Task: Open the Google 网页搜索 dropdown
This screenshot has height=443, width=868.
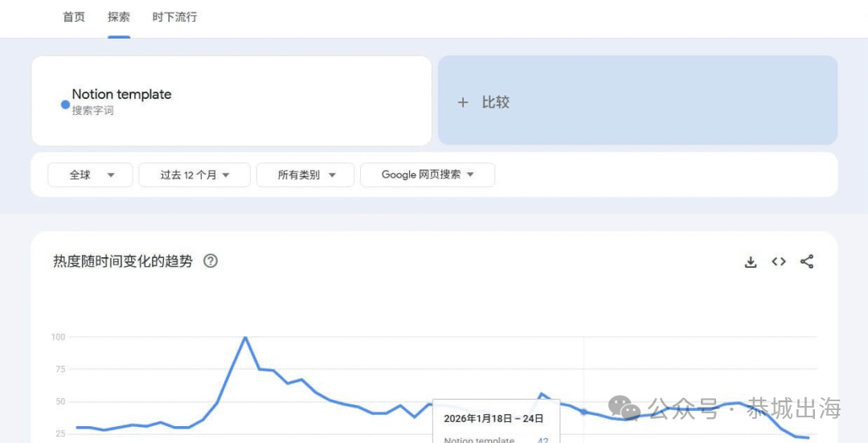Action: pyautogui.click(x=428, y=175)
